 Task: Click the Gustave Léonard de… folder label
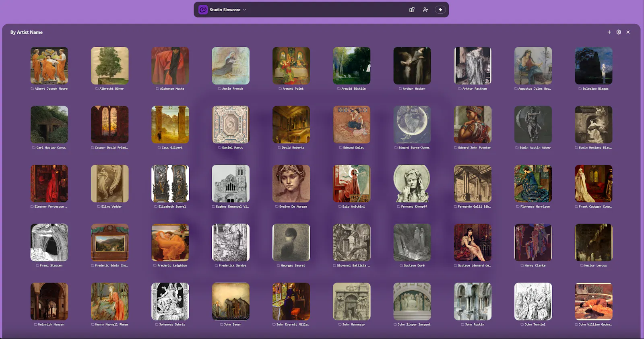pyautogui.click(x=473, y=266)
